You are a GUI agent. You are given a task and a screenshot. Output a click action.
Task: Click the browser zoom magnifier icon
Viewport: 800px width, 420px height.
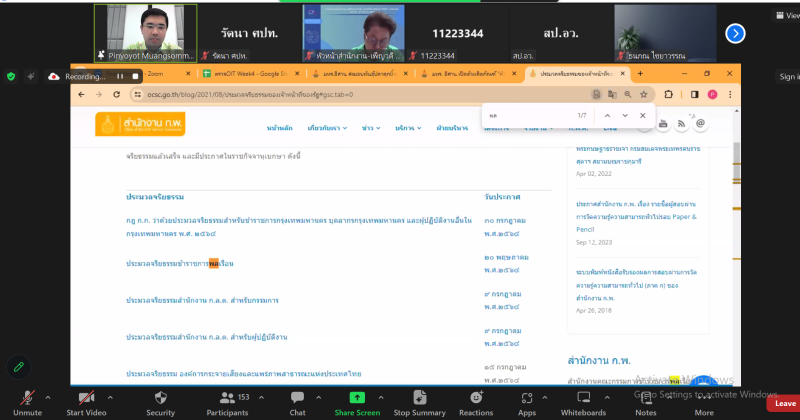628,94
